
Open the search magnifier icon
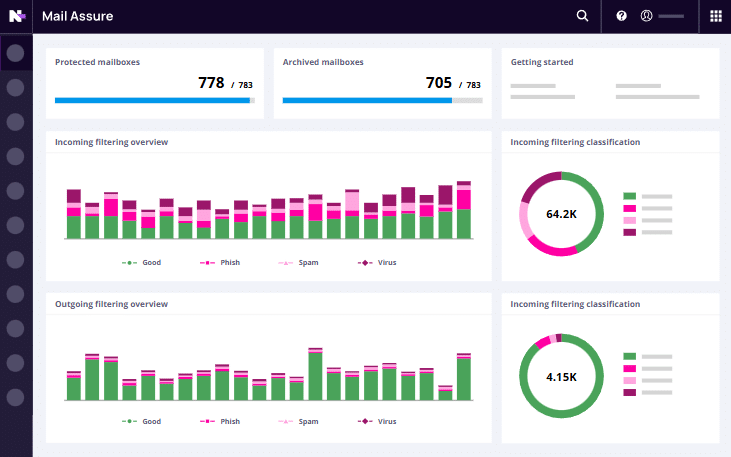[583, 16]
